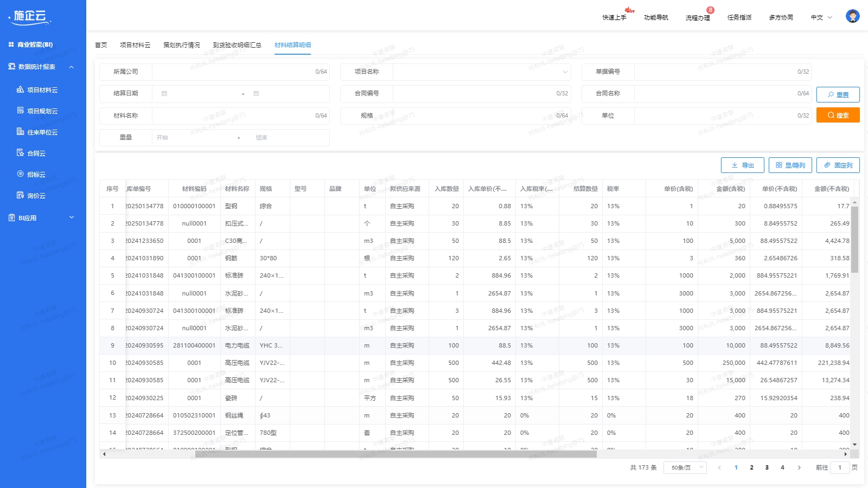Open 招标云 in the sidebar
868x488 pixels.
[36, 175]
